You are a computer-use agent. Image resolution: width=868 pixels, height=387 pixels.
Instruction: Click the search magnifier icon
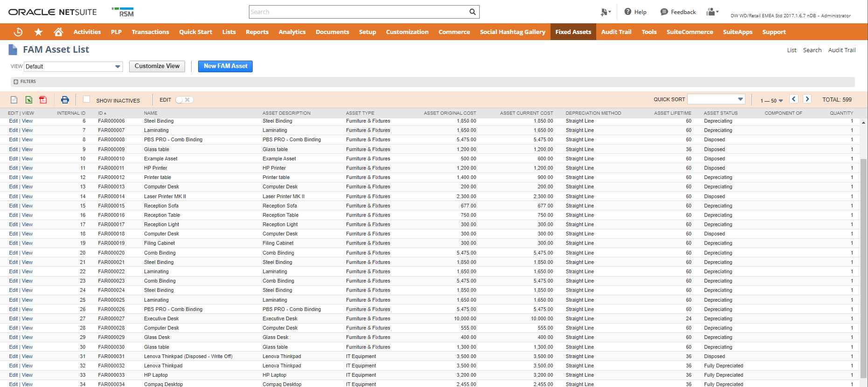472,12
